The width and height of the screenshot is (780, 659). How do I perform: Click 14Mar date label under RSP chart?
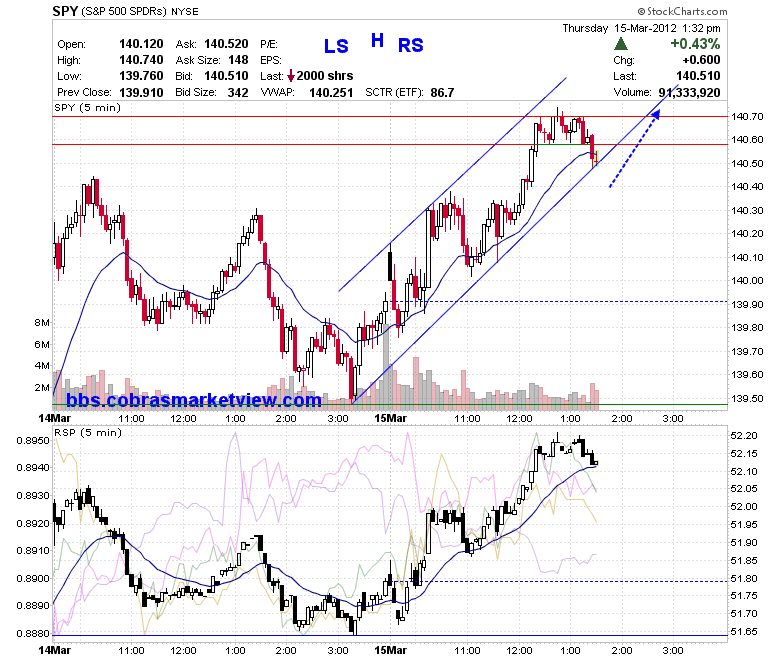(55, 650)
